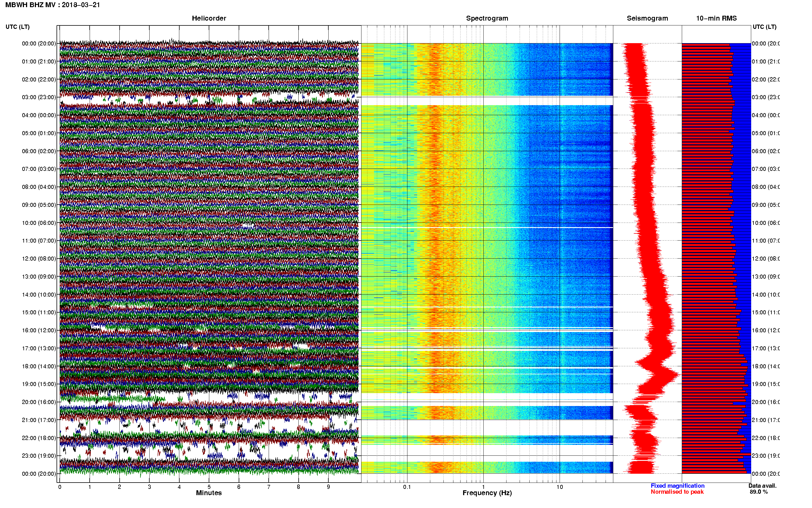Click the '02:00 (22:00)' left time label
This screenshot has height=508, width=812.
tap(39, 79)
